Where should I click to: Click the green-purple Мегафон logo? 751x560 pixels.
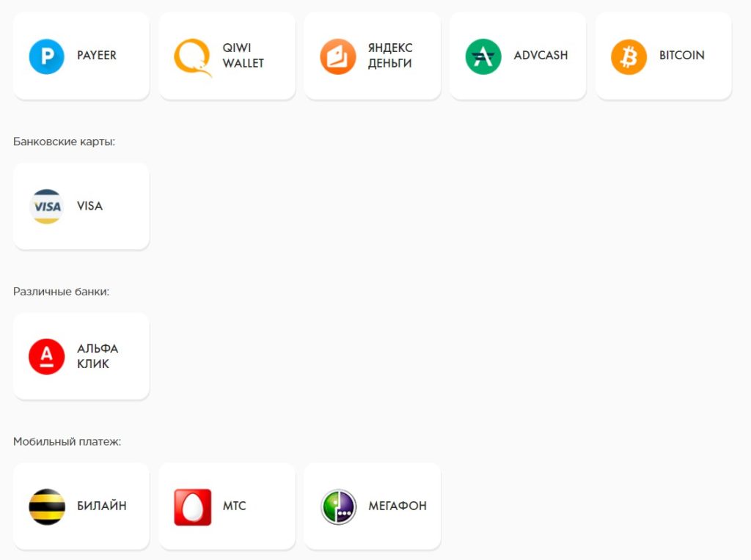(x=338, y=506)
